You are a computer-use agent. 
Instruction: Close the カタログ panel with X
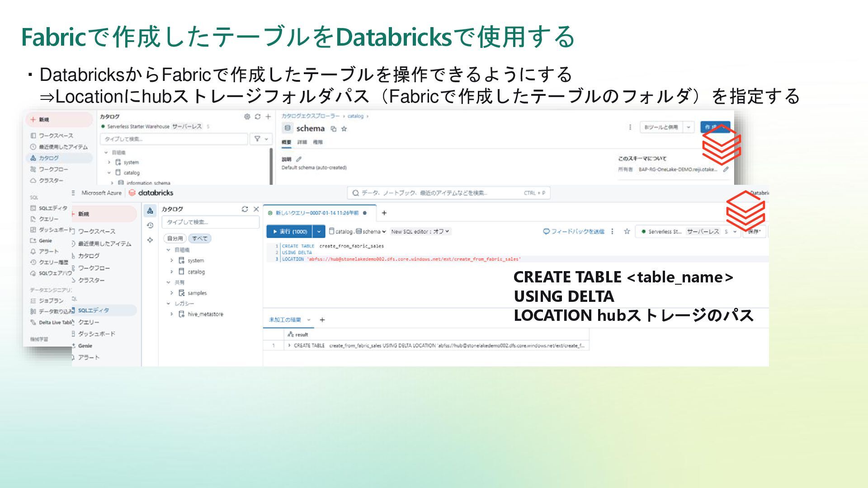(256, 209)
